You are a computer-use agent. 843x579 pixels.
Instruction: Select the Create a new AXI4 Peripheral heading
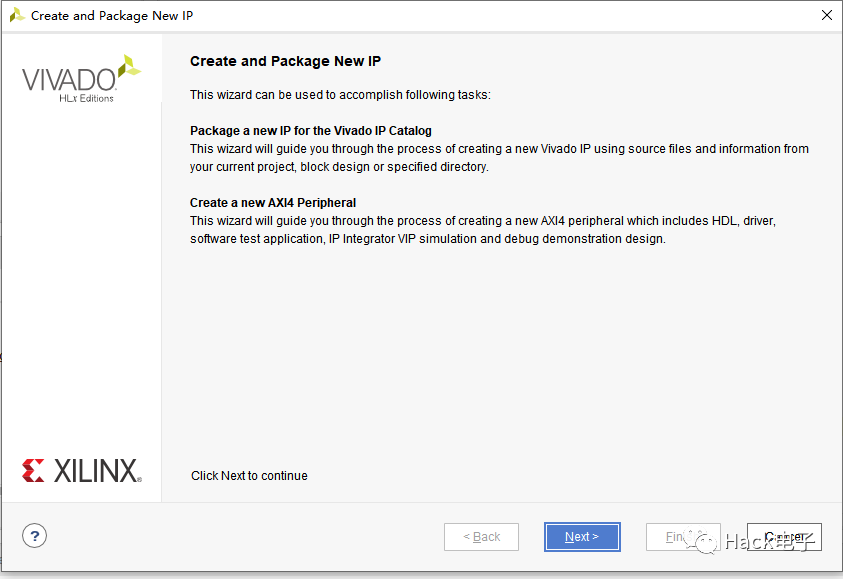click(273, 203)
